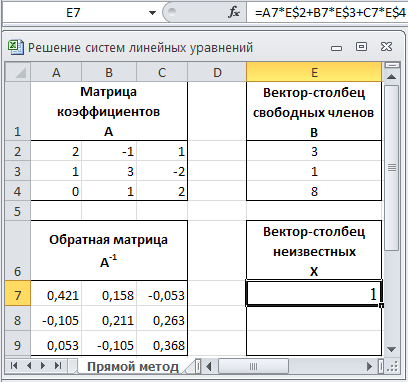Go to last sheet navigation arrow
The width and height of the screenshot is (408, 382).
[x=58, y=366]
